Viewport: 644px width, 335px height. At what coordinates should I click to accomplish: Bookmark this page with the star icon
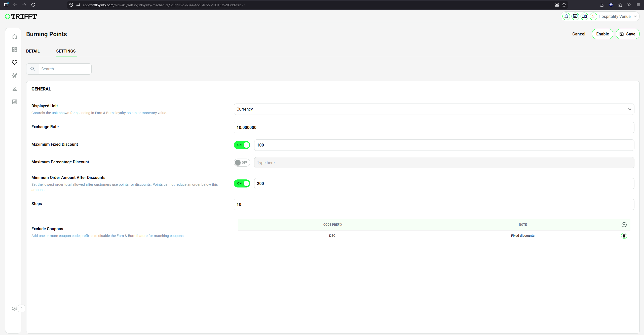tap(564, 5)
